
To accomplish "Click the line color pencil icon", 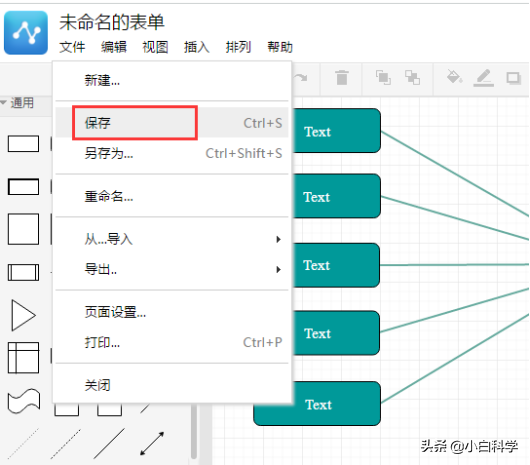I will (483, 78).
